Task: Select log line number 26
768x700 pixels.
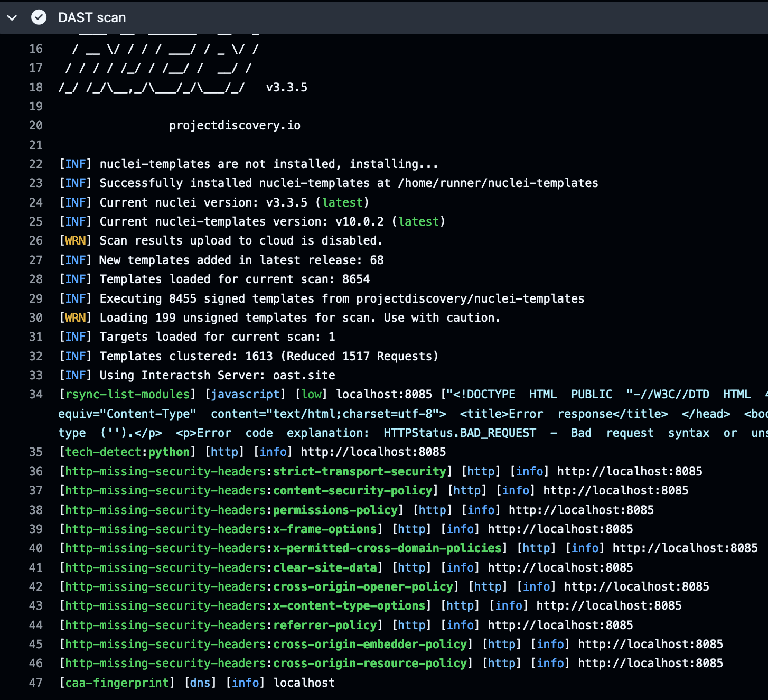Action: (x=35, y=240)
